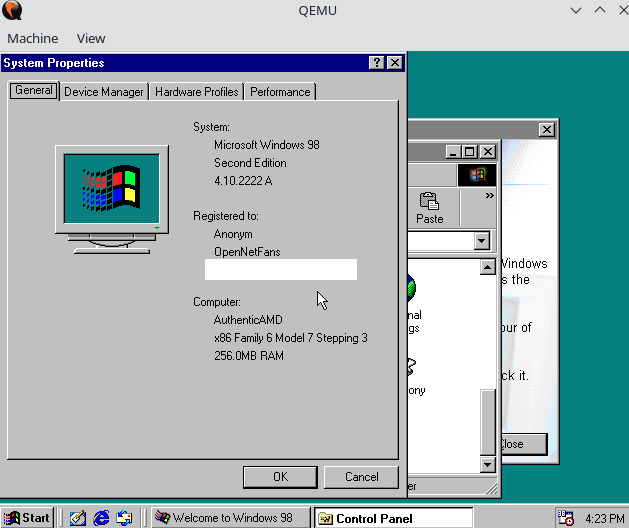Maximize the Control Panel window

(x=469, y=152)
